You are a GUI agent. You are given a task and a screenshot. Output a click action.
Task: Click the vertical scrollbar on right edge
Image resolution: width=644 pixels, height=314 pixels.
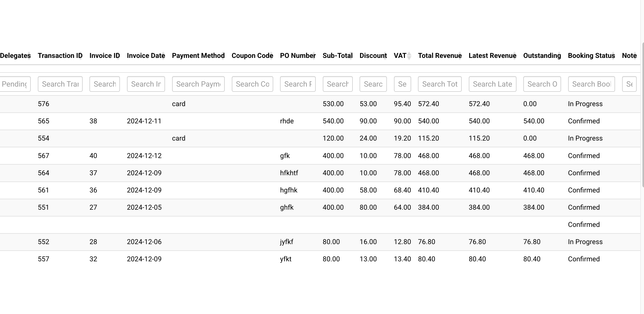(642, 115)
